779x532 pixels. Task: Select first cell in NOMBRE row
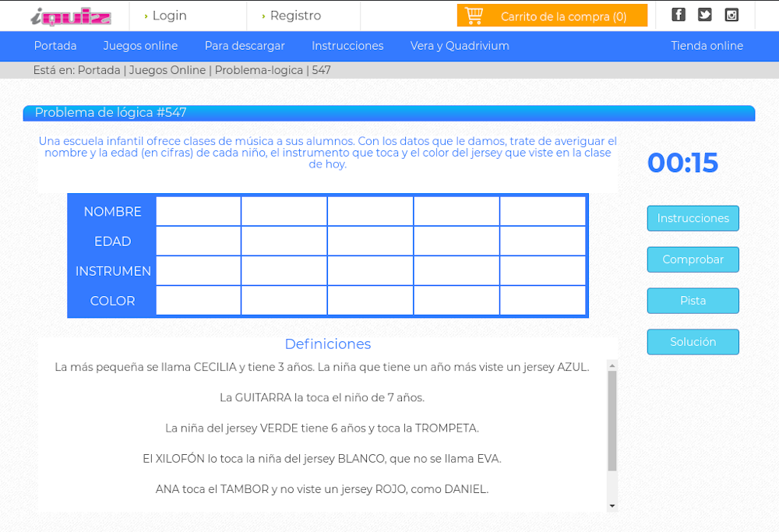pyautogui.click(x=198, y=211)
